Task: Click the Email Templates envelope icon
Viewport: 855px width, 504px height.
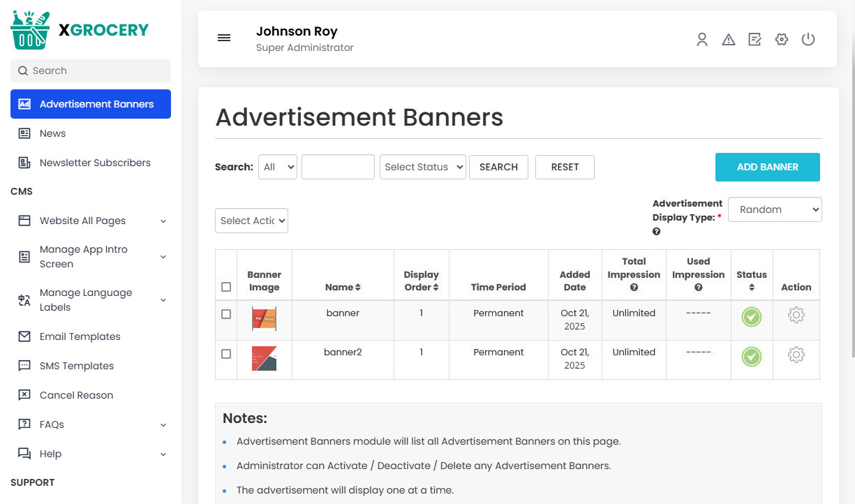Action: 24,336
